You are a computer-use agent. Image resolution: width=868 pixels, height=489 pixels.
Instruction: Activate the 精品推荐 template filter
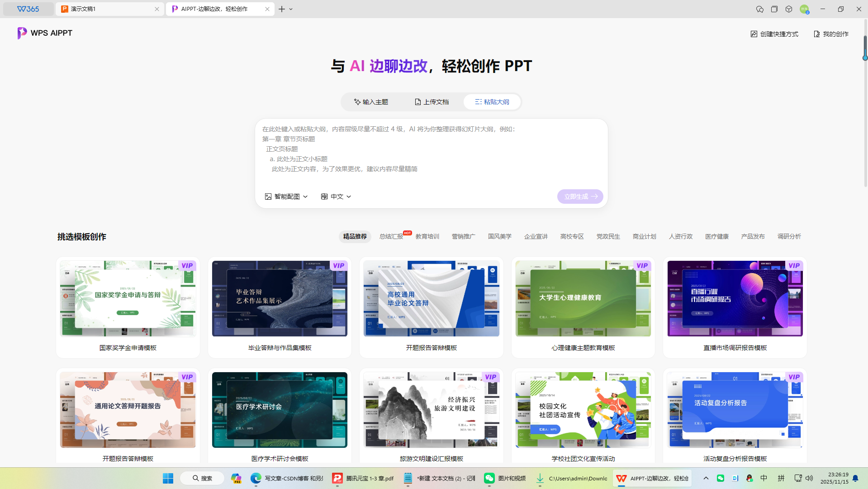(x=355, y=236)
